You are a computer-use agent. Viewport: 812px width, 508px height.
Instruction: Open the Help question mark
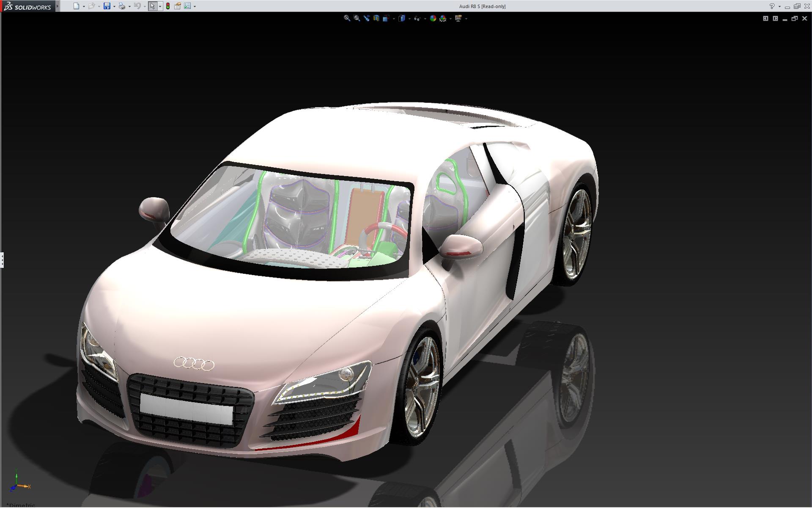[x=772, y=6]
